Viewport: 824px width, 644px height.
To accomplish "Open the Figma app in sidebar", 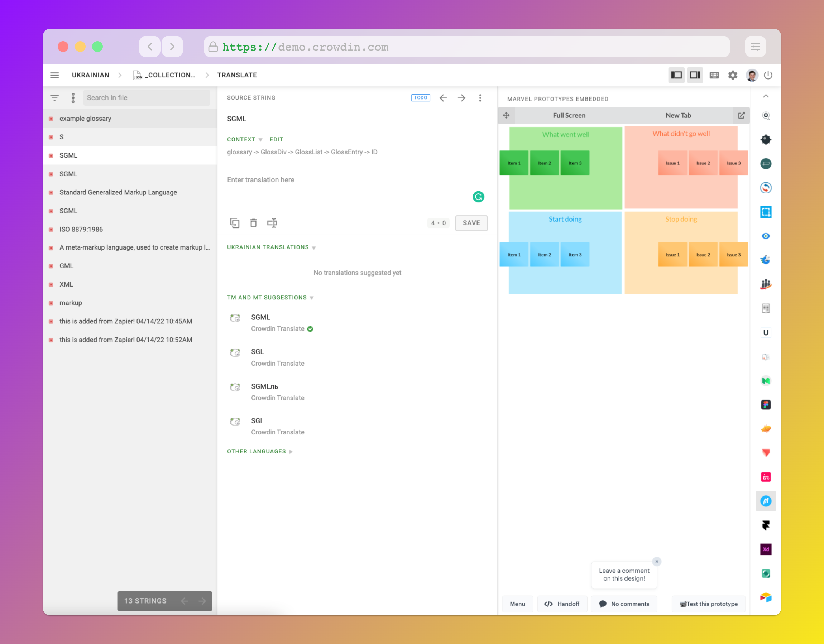I will click(x=766, y=405).
